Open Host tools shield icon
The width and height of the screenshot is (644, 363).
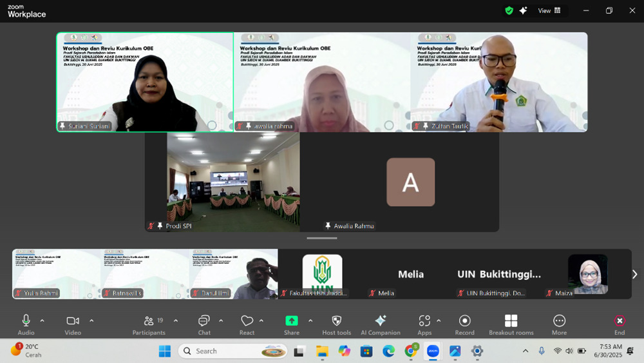tap(336, 321)
